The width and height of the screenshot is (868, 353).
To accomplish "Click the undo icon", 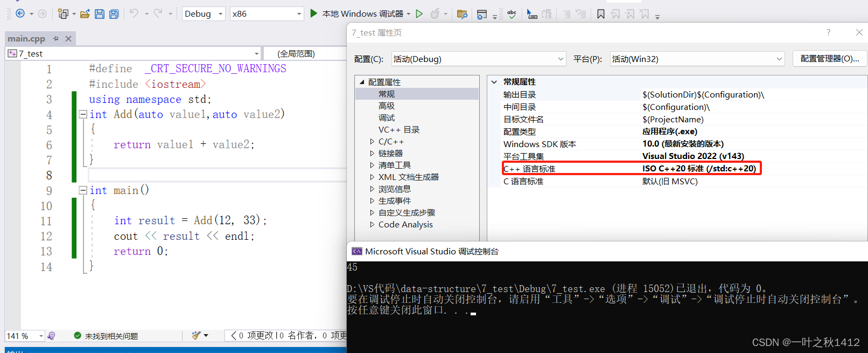I will pos(134,13).
